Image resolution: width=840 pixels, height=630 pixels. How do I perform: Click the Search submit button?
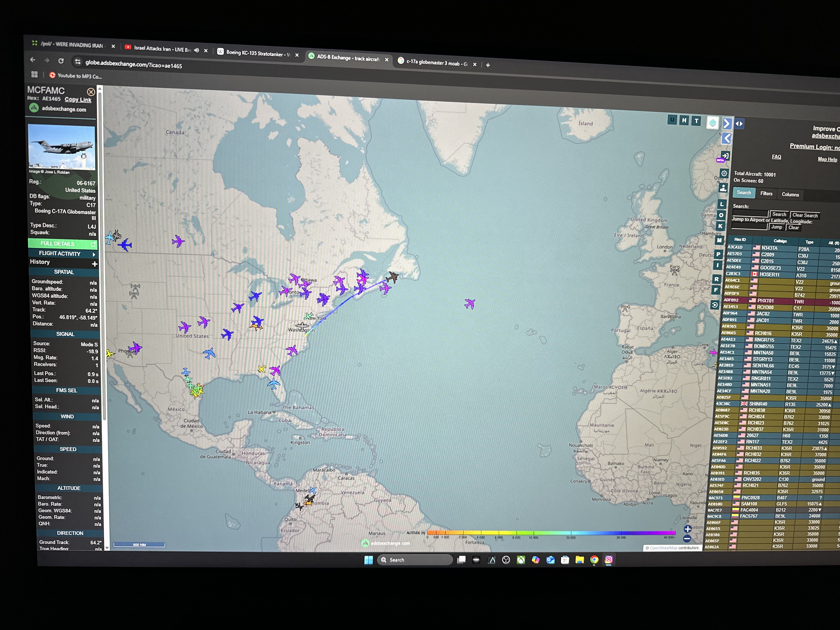point(779,215)
